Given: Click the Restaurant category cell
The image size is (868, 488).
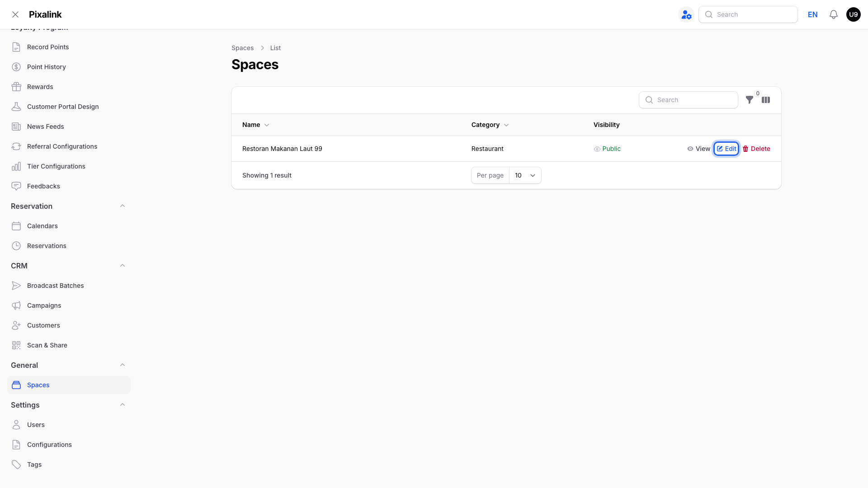Looking at the screenshot, I should coord(487,149).
